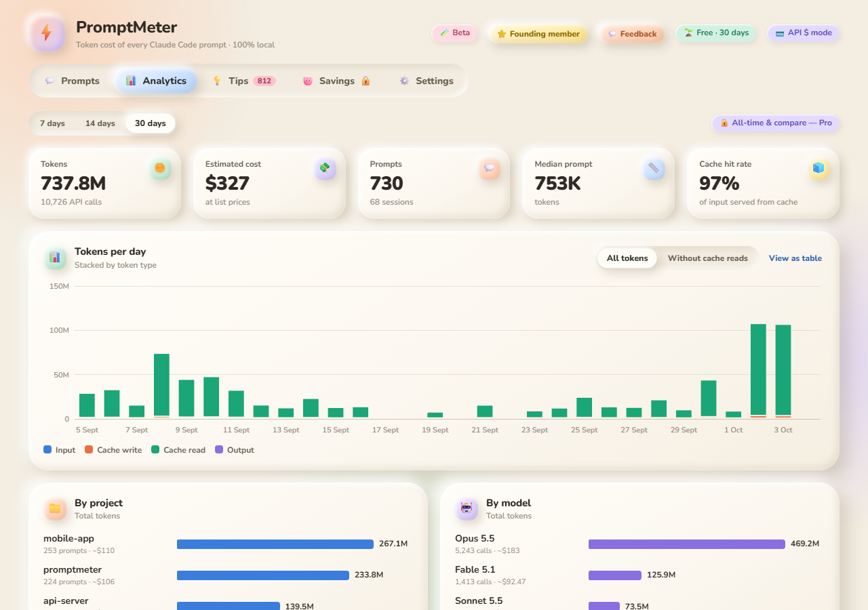
Task: Click the chart bar for 3 Oct
Action: point(783,371)
